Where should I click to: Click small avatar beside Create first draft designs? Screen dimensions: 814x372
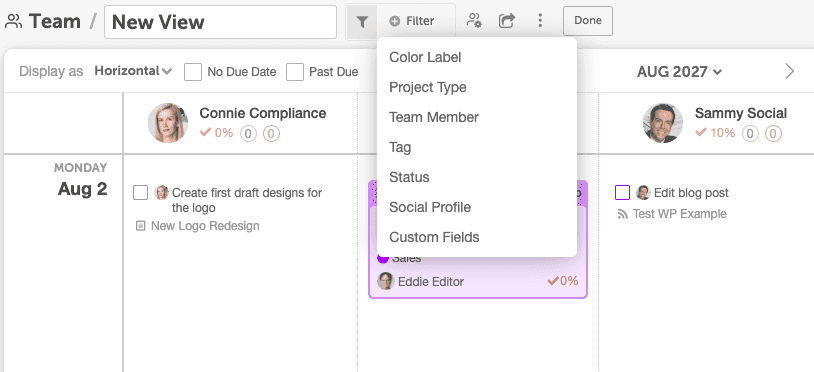coord(162,192)
